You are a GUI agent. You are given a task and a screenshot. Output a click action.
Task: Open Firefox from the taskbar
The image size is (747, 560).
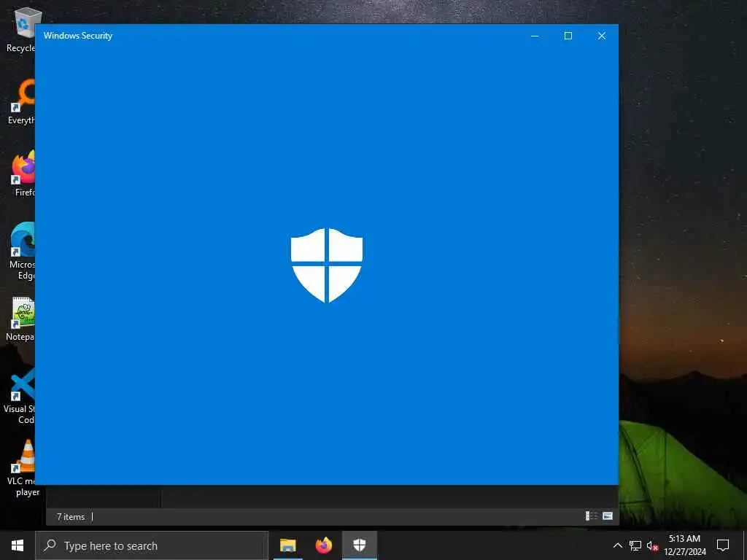coord(323,545)
